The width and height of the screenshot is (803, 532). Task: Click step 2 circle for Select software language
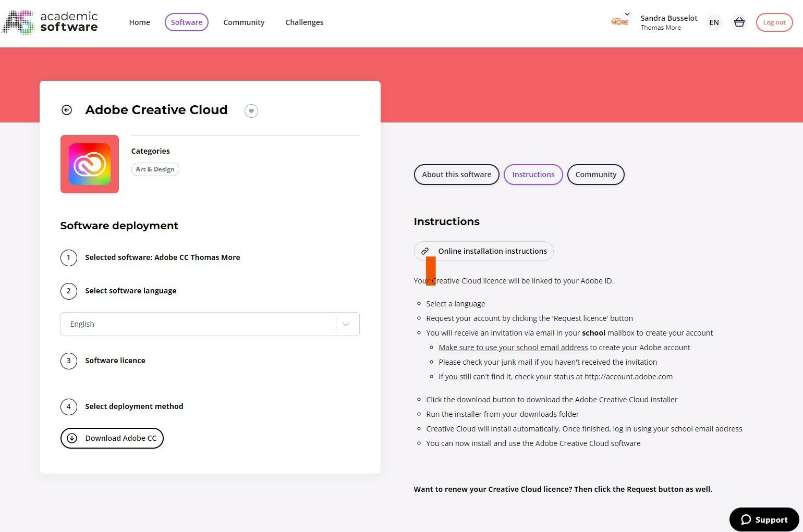(69, 291)
